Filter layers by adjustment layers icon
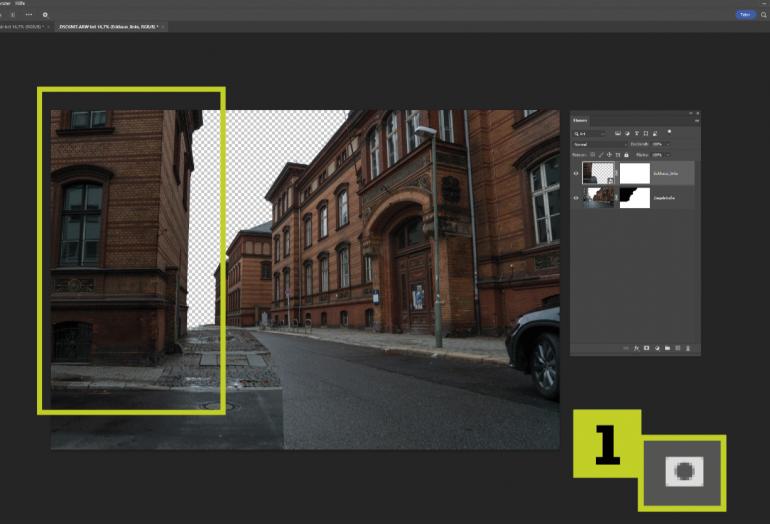Screen dimensions: 770x524 click(628, 133)
